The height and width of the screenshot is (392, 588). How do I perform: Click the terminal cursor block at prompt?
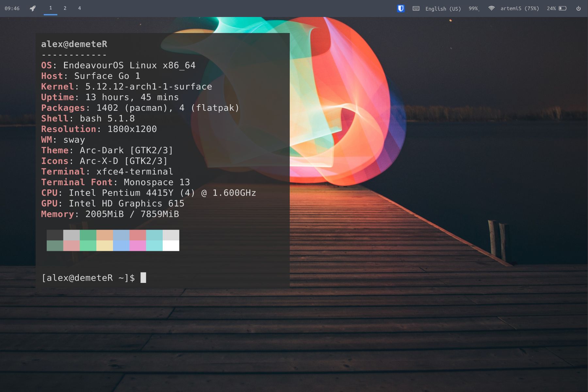pos(143,278)
